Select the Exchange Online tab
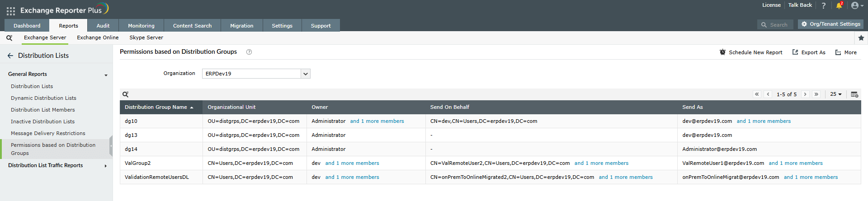 [98, 37]
